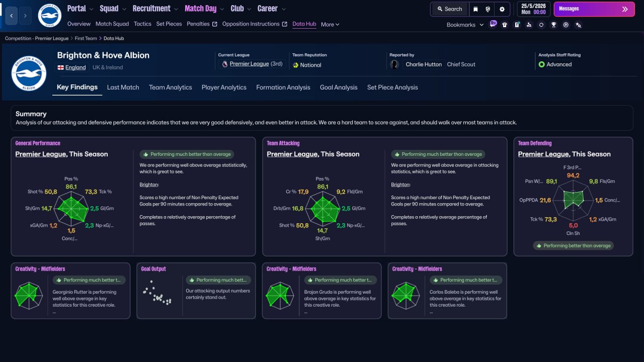Open the Penalties submenu item

coord(202,24)
